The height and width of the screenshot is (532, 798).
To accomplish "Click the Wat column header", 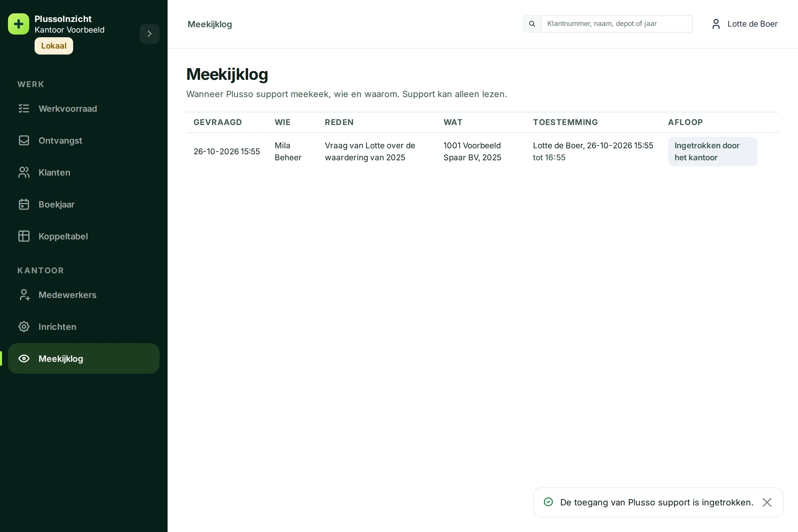I will [x=453, y=122].
